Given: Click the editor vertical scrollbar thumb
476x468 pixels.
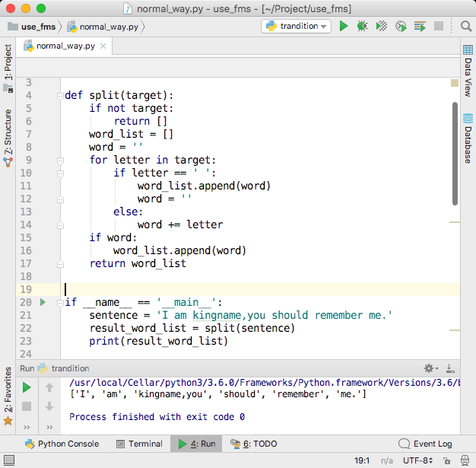Looking at the screenshot, I should tap(455, 154).
